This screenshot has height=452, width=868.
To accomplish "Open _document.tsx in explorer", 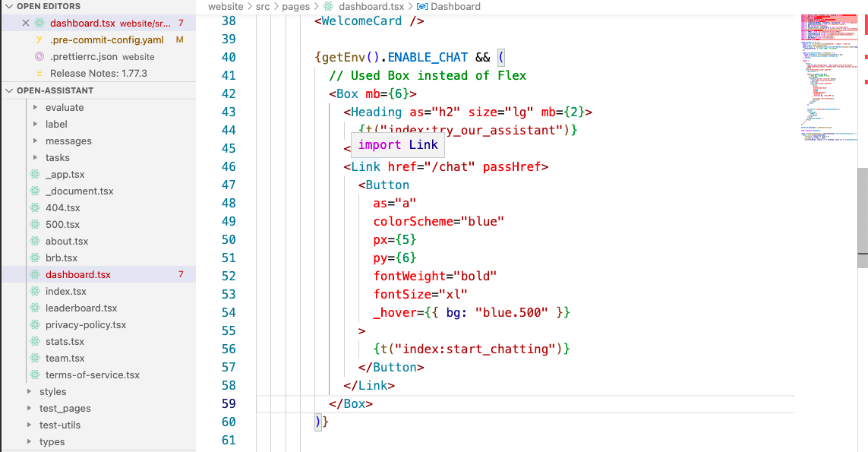I will tap(79, 191).
